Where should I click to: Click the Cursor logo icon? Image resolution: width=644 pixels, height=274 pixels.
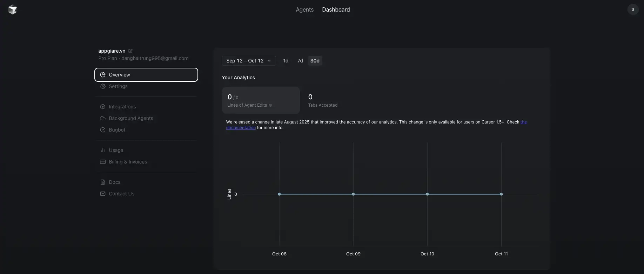(x=13, y=10)
